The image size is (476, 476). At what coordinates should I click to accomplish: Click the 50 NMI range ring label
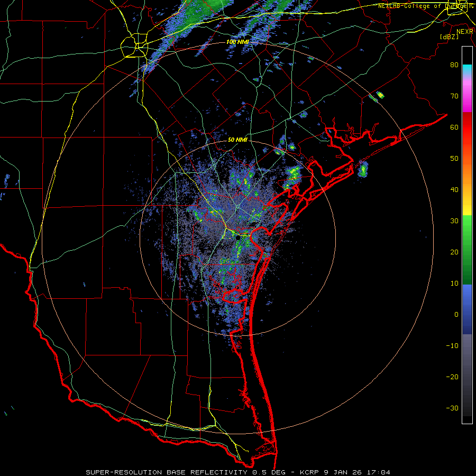coord(237,140)
